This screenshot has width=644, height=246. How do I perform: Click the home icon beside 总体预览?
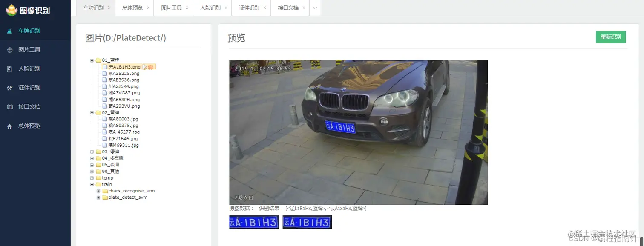tap(9, 126)
